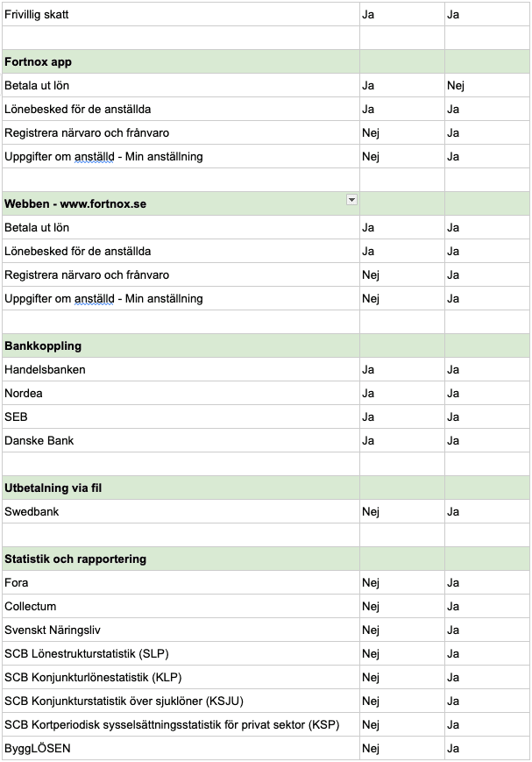Screen dimensions: 532x762
Task: Select the "Fortnox app" section header cell
Action: point(38,62)
